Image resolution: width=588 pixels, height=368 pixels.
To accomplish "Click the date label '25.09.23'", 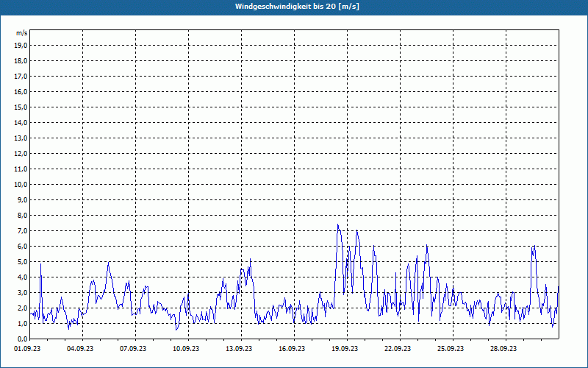I will (451, 348).
